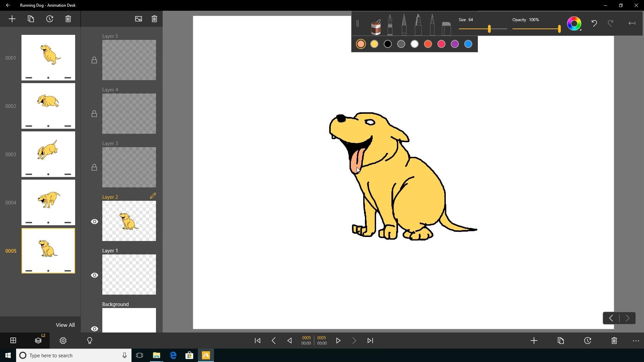
Task: Import image into layer
Action: click(138, 19)
